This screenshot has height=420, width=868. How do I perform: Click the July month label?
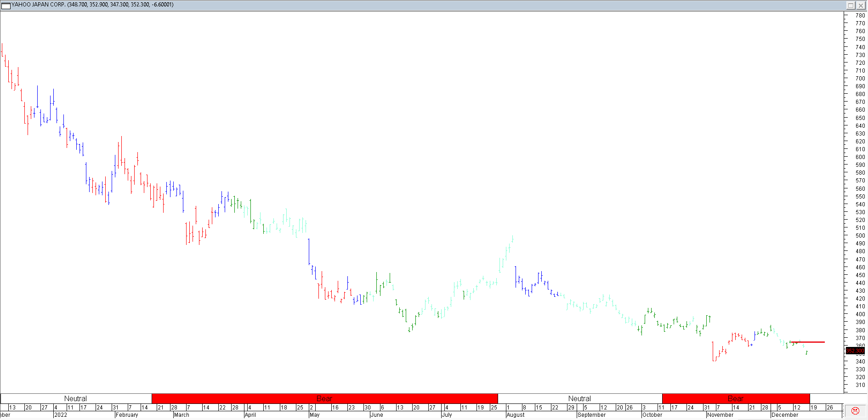tap(447, 415)
